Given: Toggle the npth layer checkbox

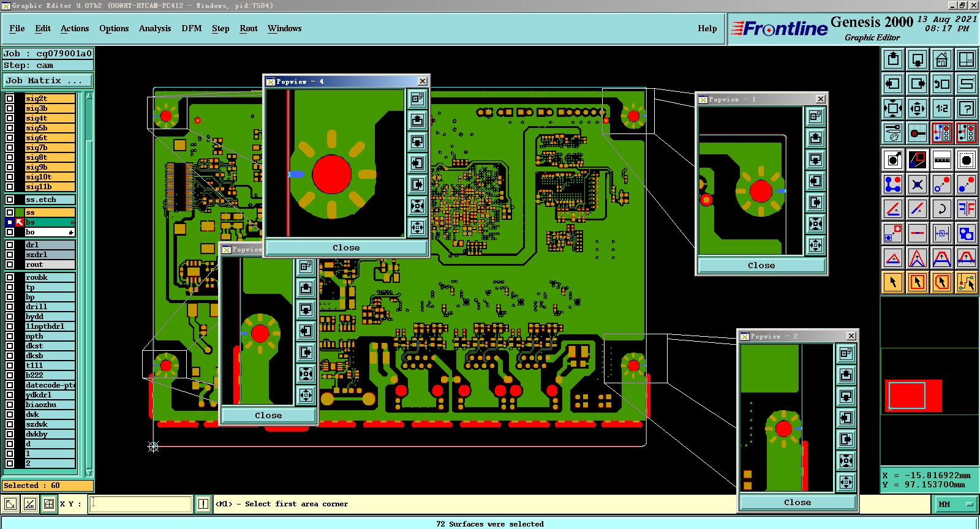Looking at the screenshot, I should (10, 336).
